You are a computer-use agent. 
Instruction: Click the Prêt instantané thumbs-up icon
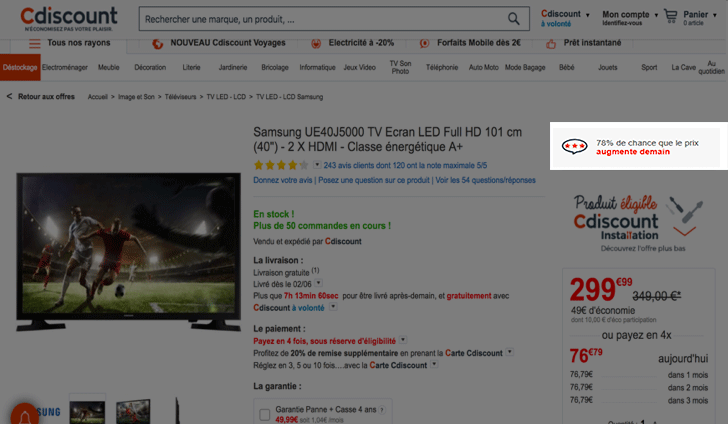551,44
